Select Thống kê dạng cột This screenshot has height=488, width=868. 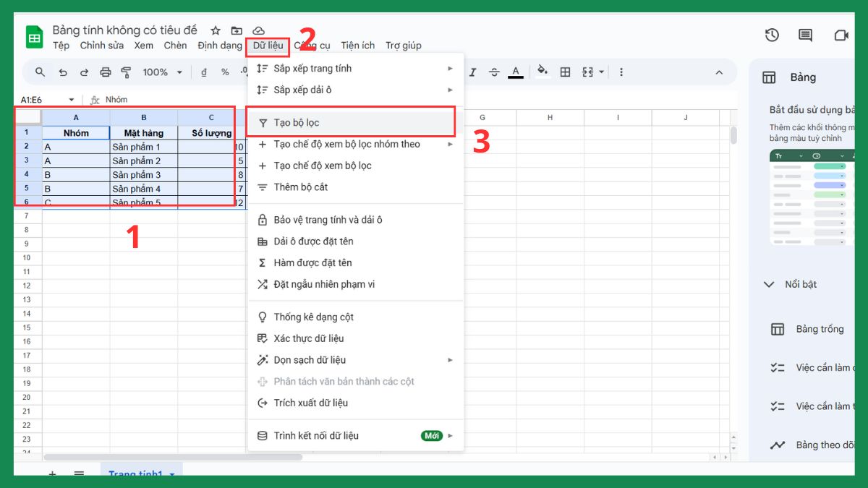point(356,317)
